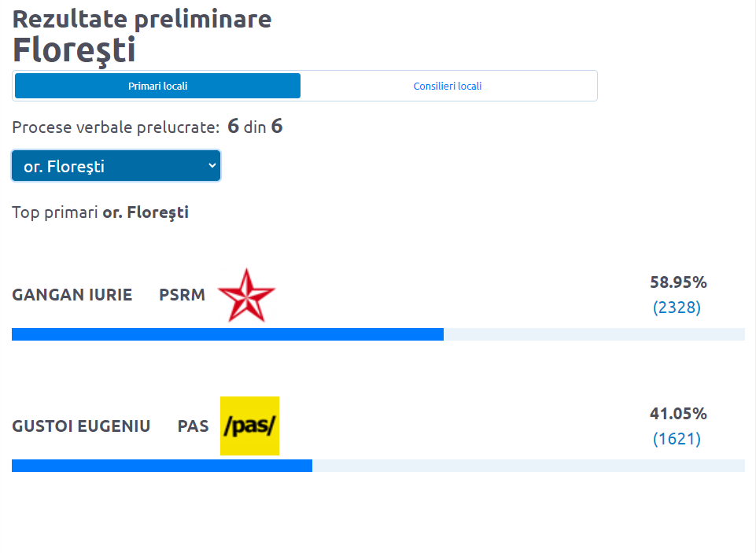This screenshot has width=756, height=553.
Task: Click Top primari or. Florești heading
Action: point(100,212)
